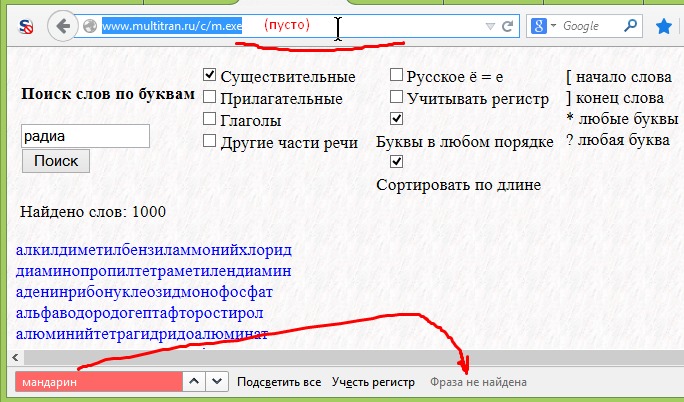Click the ] конец слова hint text
The image size is (684, 402).
615,98
